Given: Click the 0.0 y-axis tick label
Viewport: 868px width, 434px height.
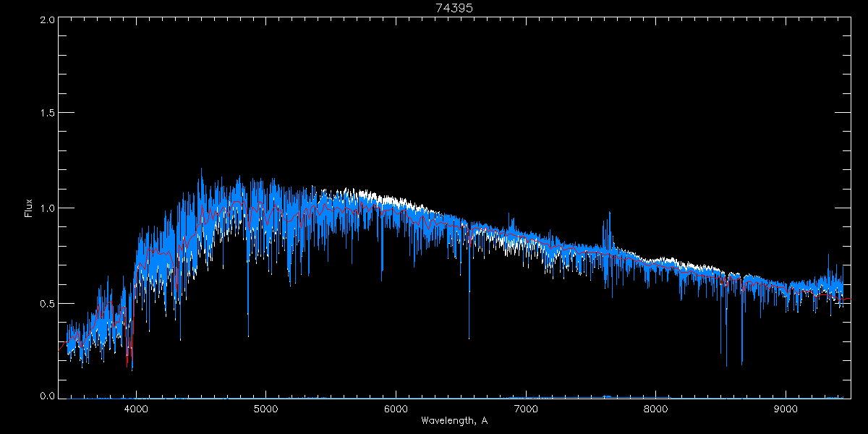Looking at the screenshot, I should coord(46,396).
